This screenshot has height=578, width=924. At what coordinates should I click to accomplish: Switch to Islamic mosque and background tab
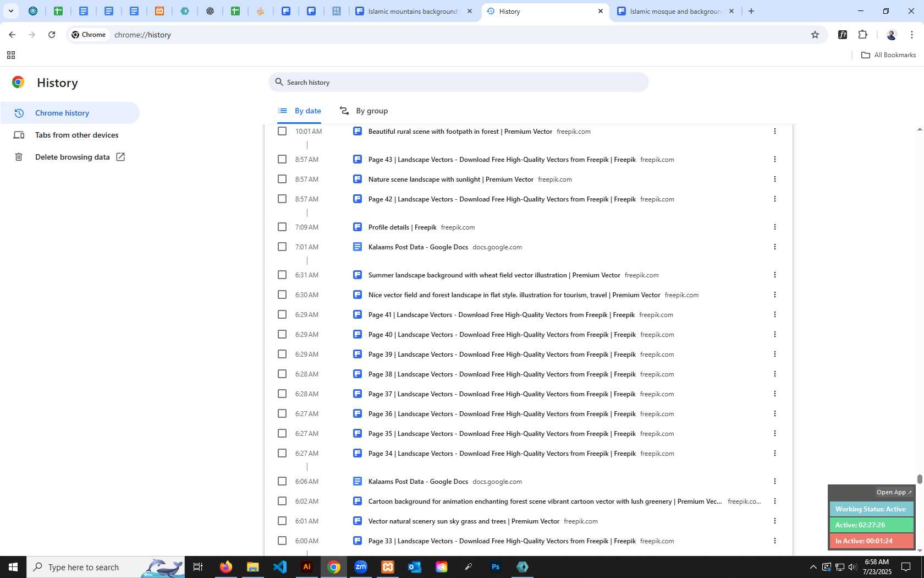click(x=676, y=11)
